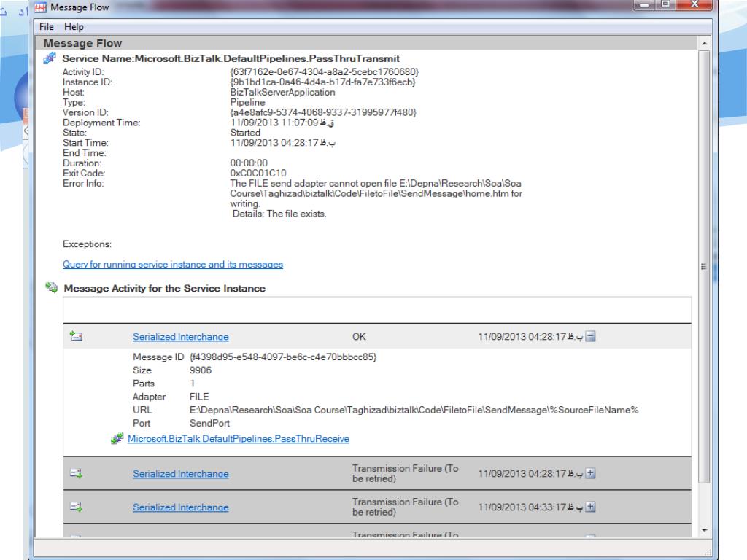Click the Activity ID GUID value
Viewport: 747px width, 560px height.
click(325, 72)
